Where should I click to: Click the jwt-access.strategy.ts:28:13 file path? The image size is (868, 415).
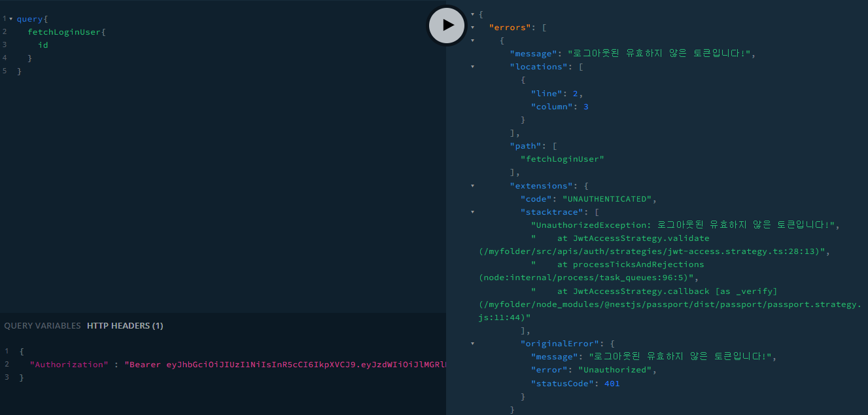pos(655,251)
